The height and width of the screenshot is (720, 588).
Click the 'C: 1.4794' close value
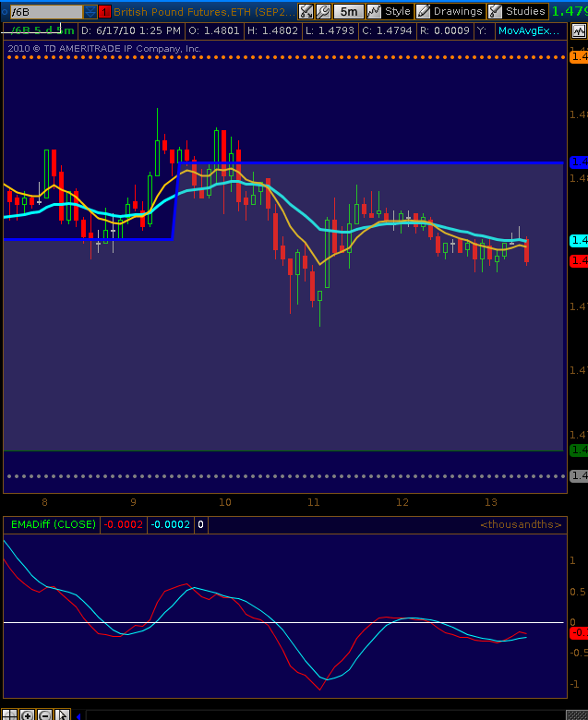point(387,30)
